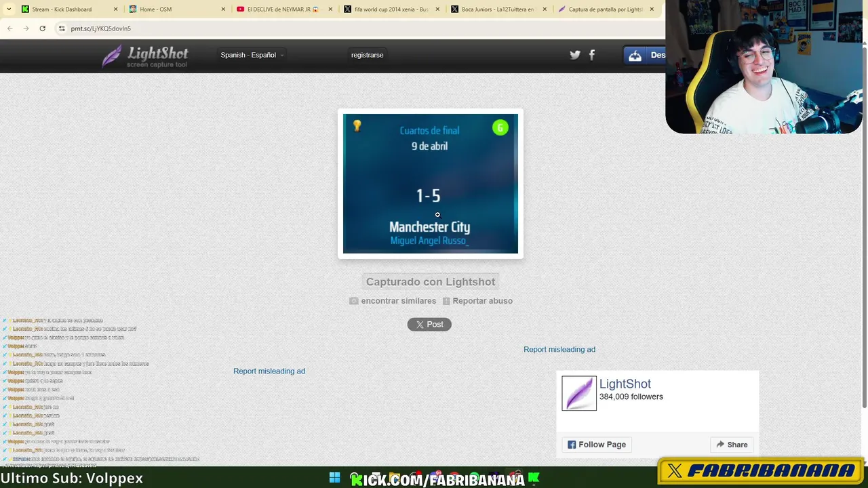Click encontrar similares link
Screen dimensions: 868x488
tap(399, 301)
